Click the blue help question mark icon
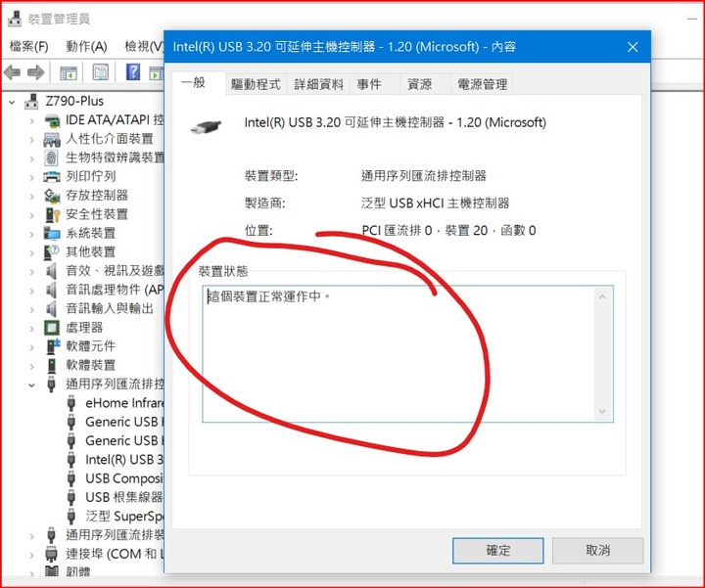This screenshot has height=588, width=705. 133,71
